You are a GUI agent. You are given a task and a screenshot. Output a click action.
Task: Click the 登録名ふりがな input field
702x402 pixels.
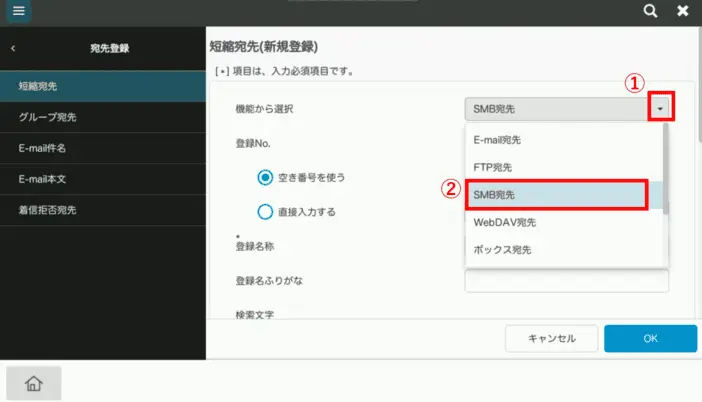[566, 281]
